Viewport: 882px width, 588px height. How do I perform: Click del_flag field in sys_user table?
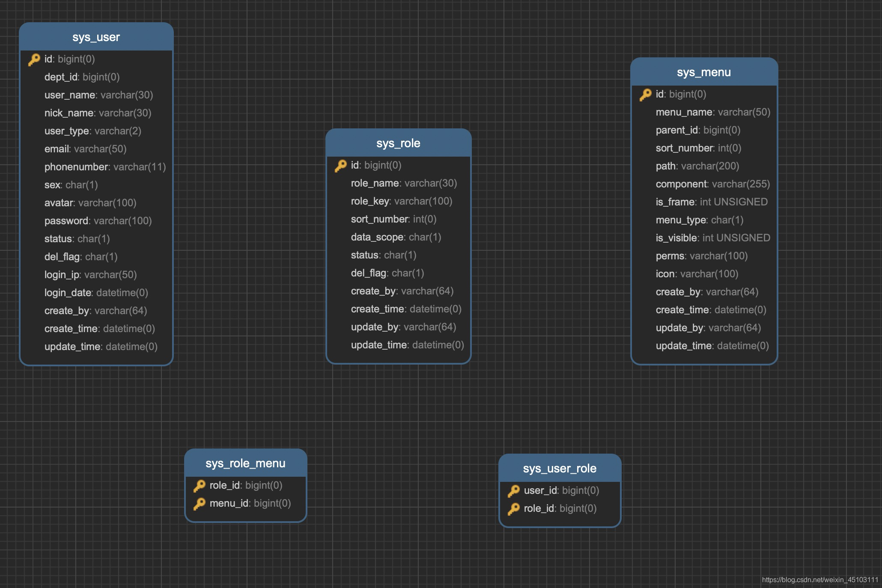(81, 257)
